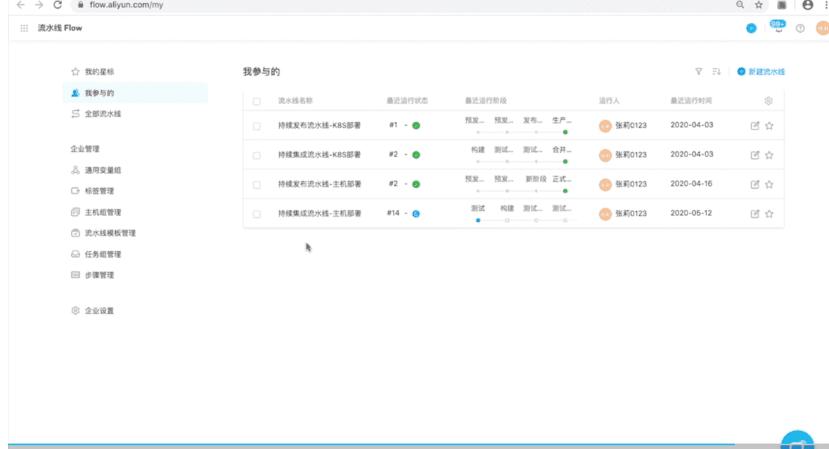
Task: Edit the 持续发布流水线-K8S部署 pipeline
Action: (754, 126)
